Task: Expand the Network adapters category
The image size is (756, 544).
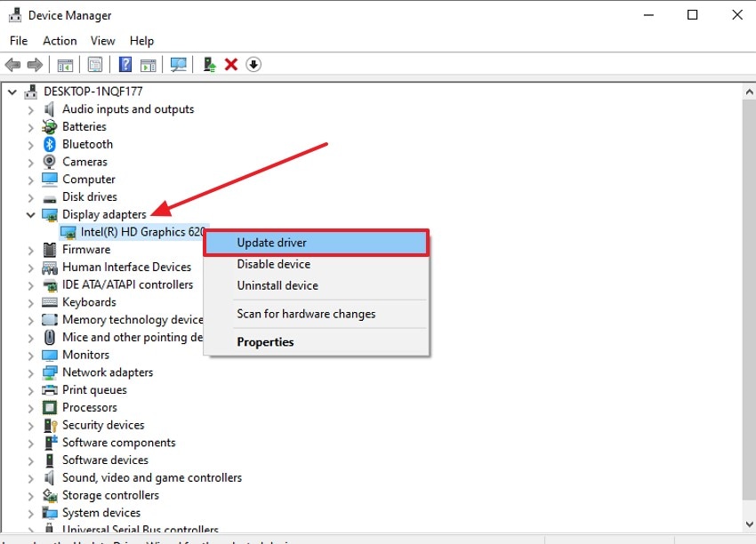Action: tap(31, 372)
